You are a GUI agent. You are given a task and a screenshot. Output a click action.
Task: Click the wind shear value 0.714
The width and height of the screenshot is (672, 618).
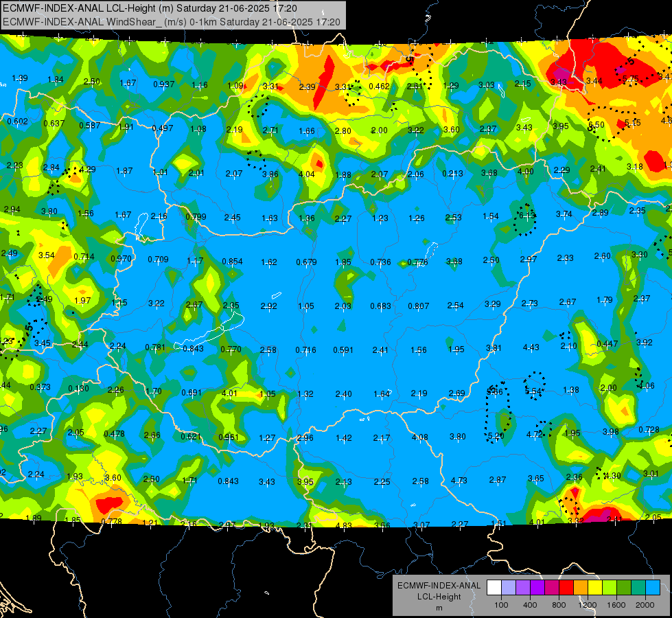[84, 256]
